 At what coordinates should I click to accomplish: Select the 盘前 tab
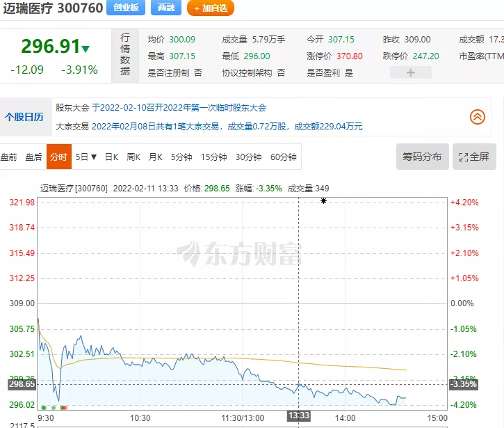point(8,157)
